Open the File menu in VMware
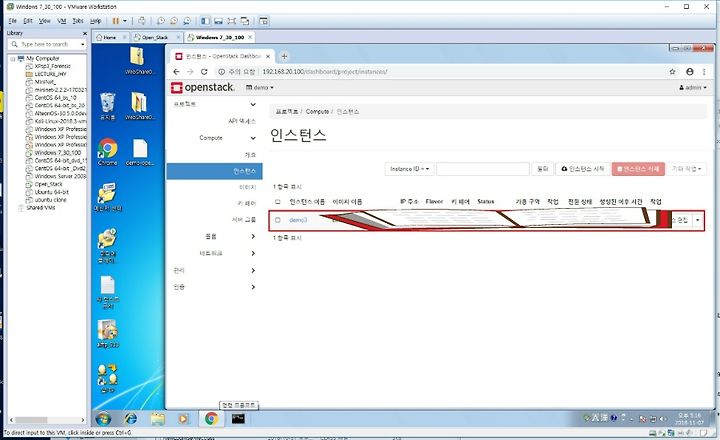 (12, 21)
